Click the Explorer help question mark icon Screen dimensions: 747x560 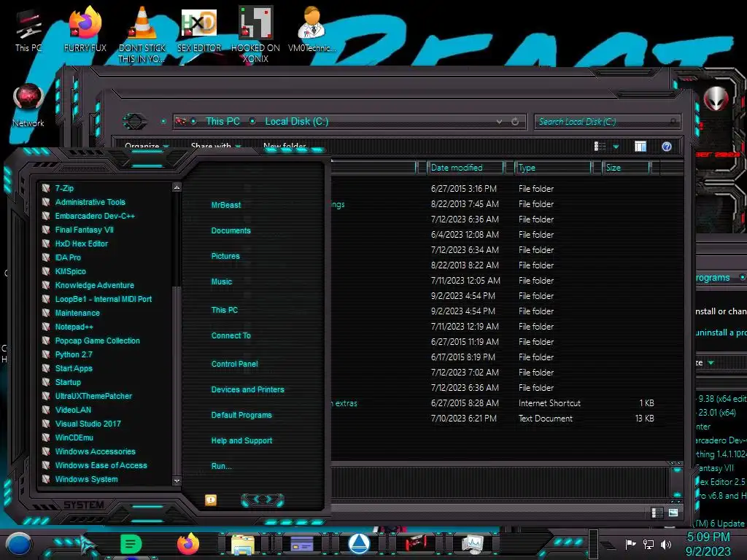[667, 147]
